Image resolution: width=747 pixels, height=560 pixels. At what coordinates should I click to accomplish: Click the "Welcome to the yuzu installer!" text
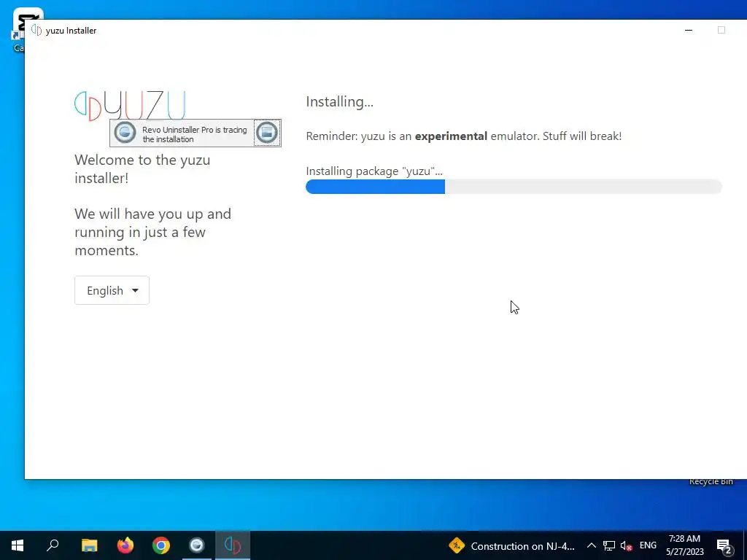click(x=142, y=168)
